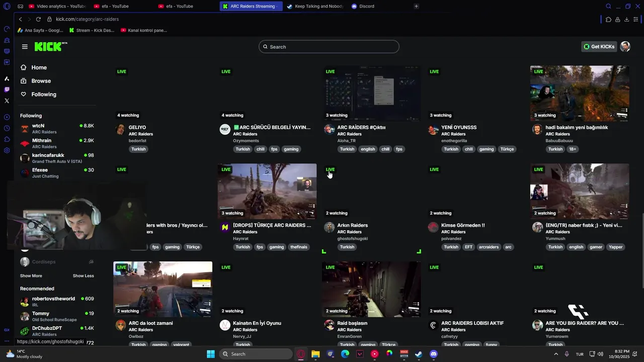Open a new browser tab
644x362 pixels.
click(416, 6)
